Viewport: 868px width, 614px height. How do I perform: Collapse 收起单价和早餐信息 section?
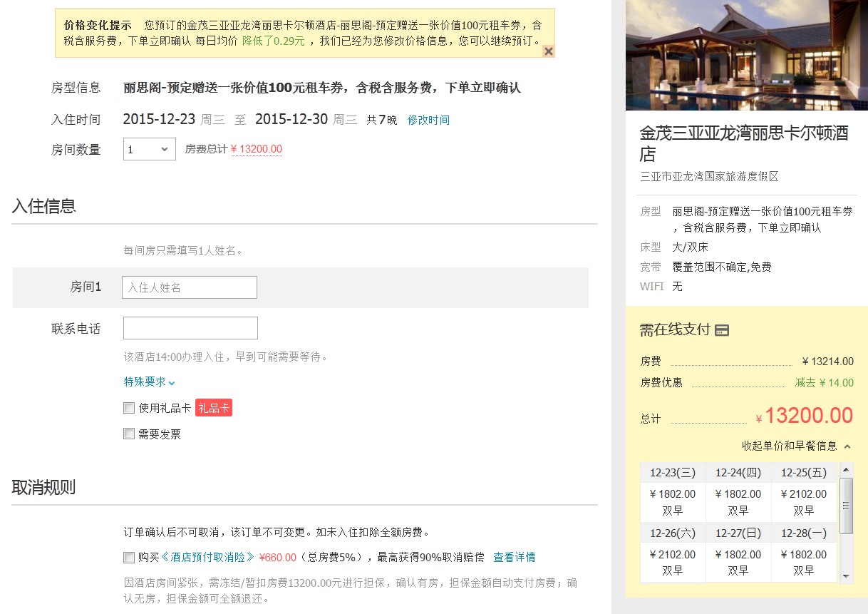pos(796,446)
